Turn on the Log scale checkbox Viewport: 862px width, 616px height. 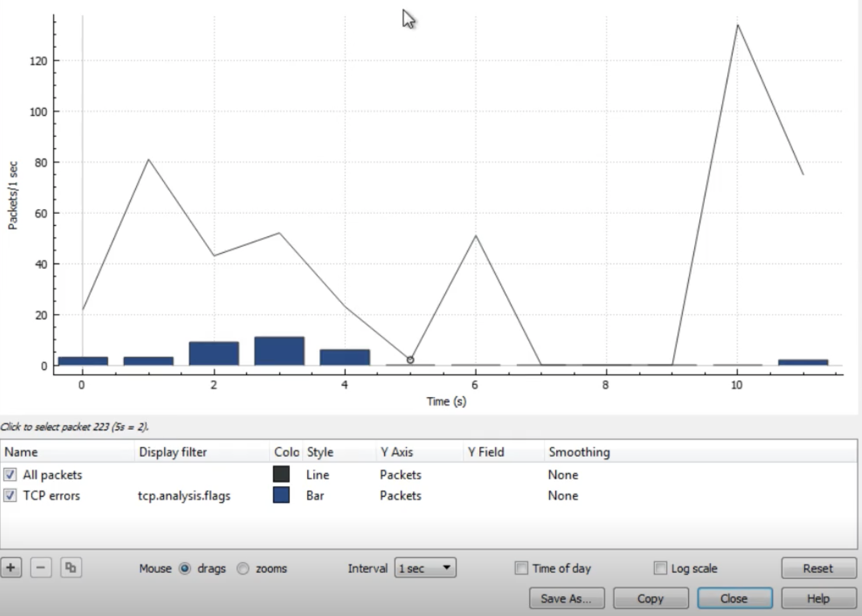click(x=660, y=568)
